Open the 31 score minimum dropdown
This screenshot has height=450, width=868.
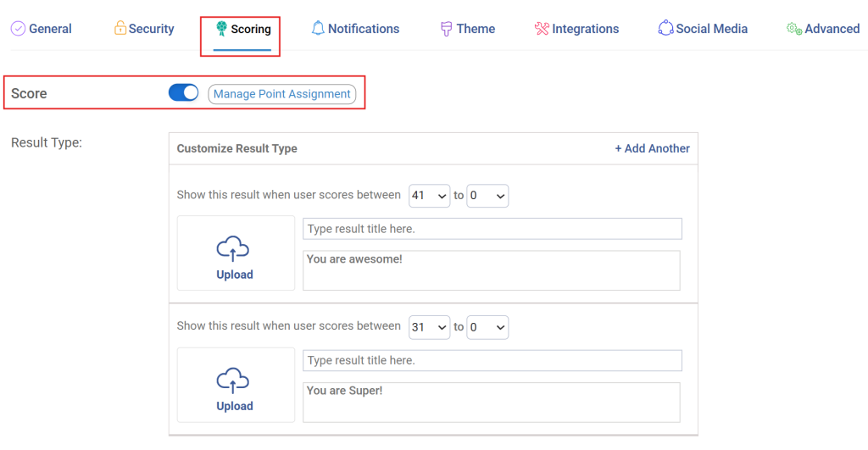[x=429, y=327]
